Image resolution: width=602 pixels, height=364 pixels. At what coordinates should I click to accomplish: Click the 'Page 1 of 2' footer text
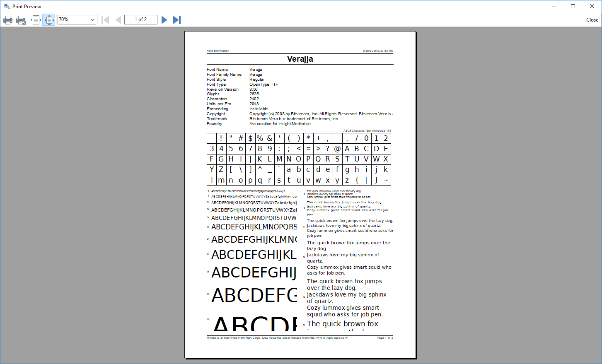tap(385, 338)
